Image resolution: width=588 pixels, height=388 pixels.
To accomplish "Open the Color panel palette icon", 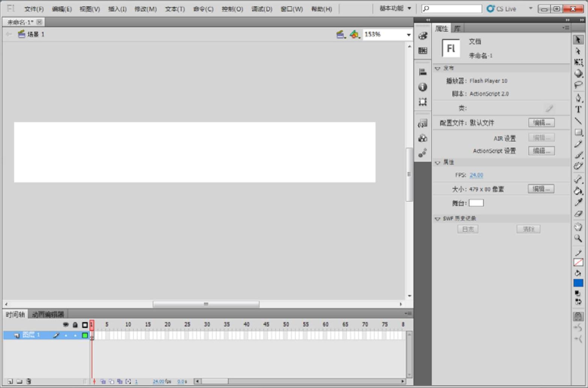I will (423, 36).
